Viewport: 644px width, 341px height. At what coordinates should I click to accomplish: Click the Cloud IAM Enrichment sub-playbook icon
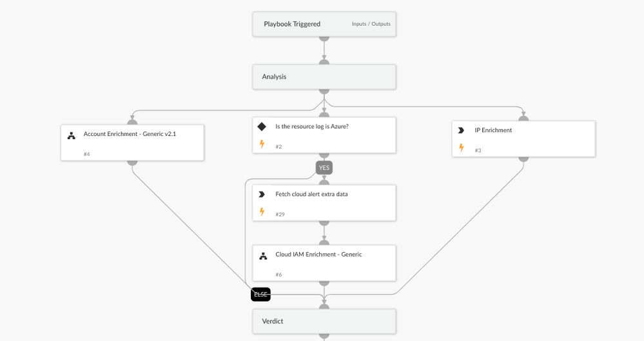pos(263,256)
